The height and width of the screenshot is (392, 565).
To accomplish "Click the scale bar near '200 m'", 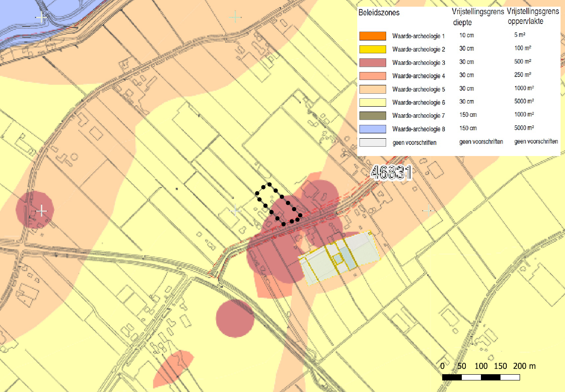I will (x=510, y=377).
